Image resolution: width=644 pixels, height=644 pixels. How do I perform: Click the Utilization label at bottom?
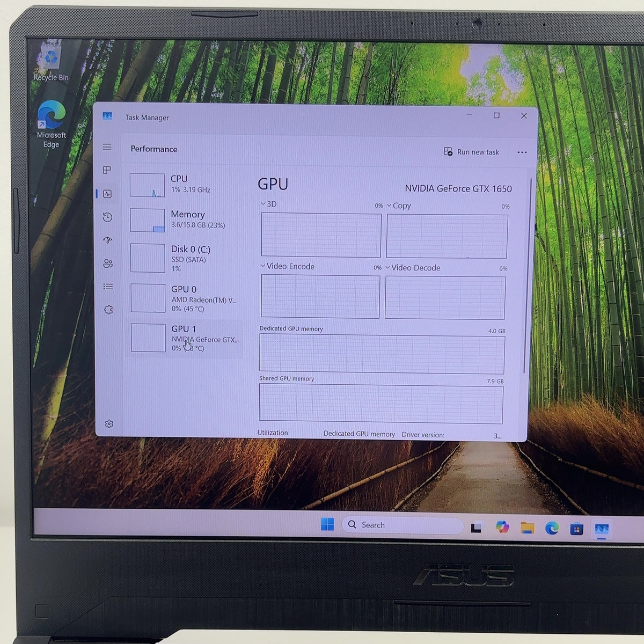[x=273, y=433]
